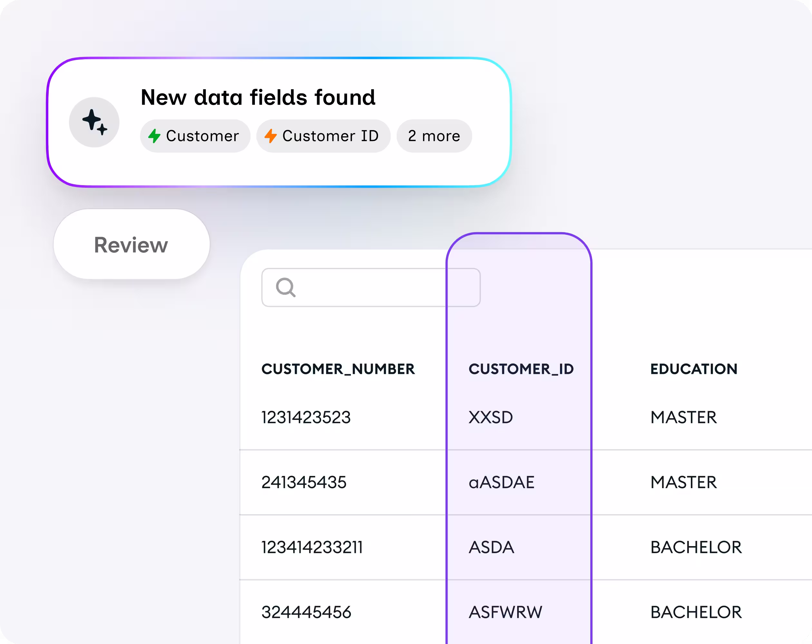
Task: Click the sparkle AI icon
Action: pyautogui.click(x=94, y=122)
